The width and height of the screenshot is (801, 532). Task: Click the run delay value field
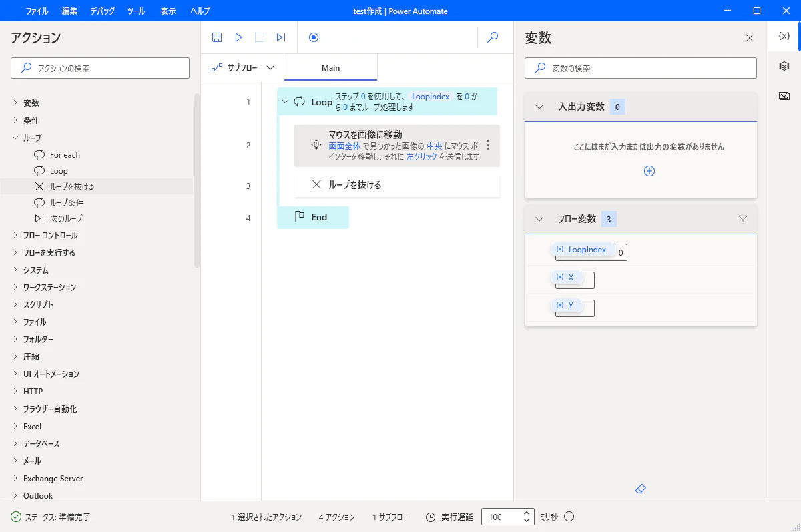[x=501, y=517]
